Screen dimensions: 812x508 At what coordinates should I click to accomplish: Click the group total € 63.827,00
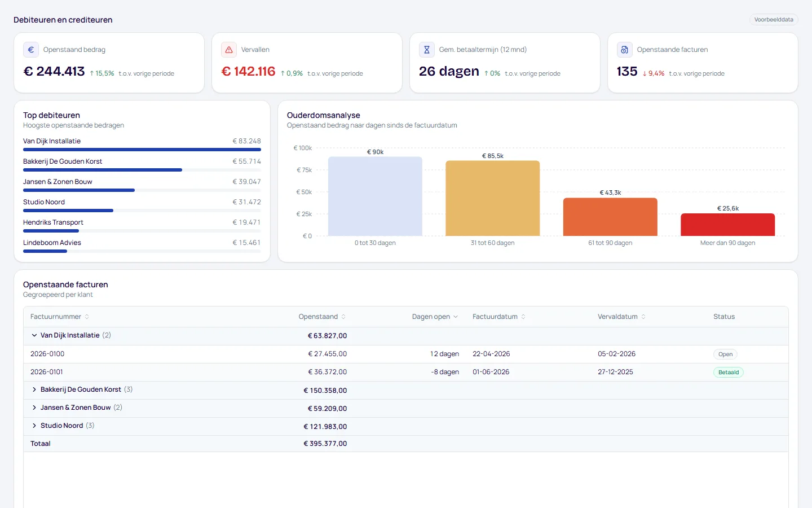tap(327, 336)
